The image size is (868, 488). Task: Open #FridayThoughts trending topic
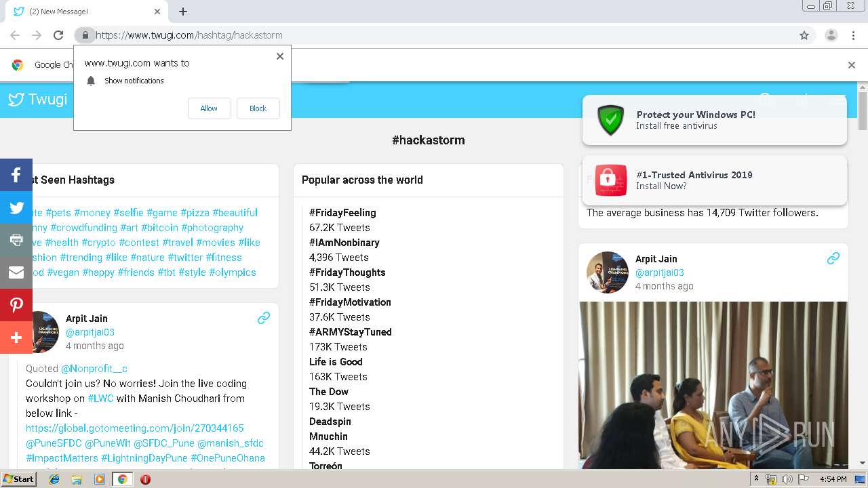click(x=347, y=272)
